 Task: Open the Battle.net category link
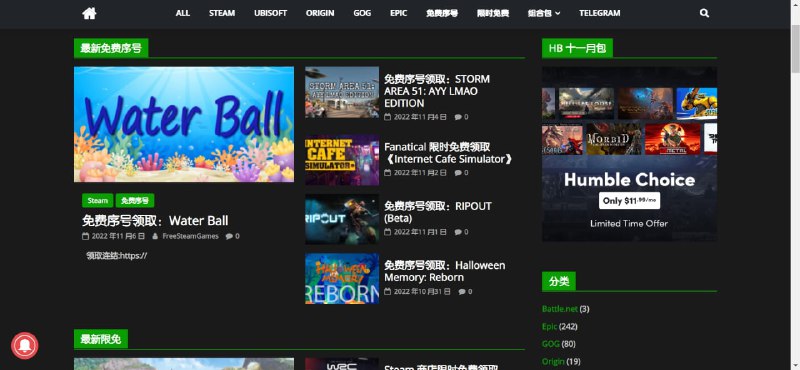coord(560,309)
